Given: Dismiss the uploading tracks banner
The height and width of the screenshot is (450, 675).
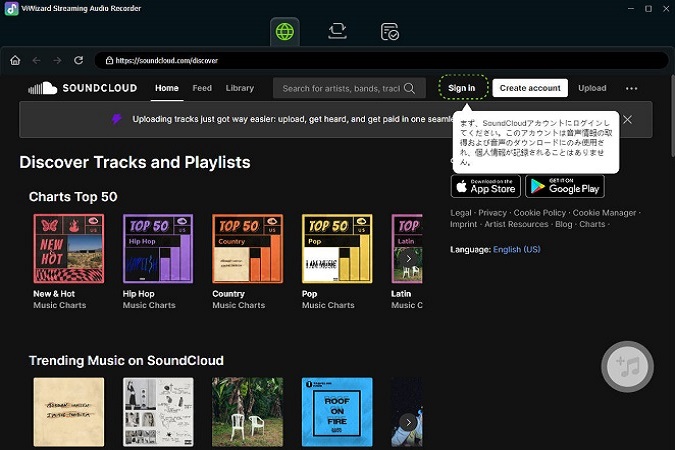Looking at the screenshot, I should [628, 119].
